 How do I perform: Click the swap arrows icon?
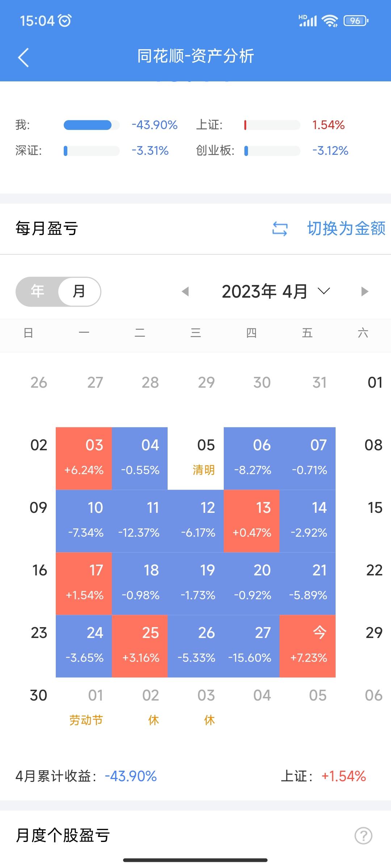point(280,229)
